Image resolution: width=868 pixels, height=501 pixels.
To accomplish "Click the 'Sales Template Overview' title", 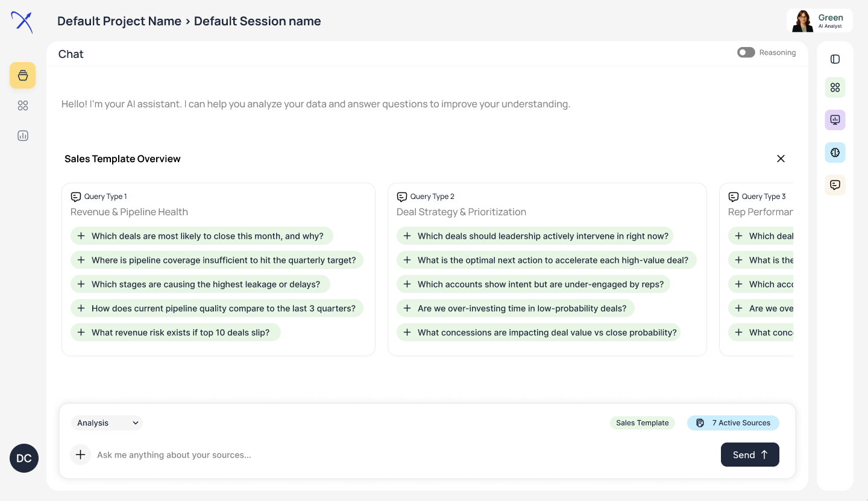I will pyautogui.click(x=122, y=159).
